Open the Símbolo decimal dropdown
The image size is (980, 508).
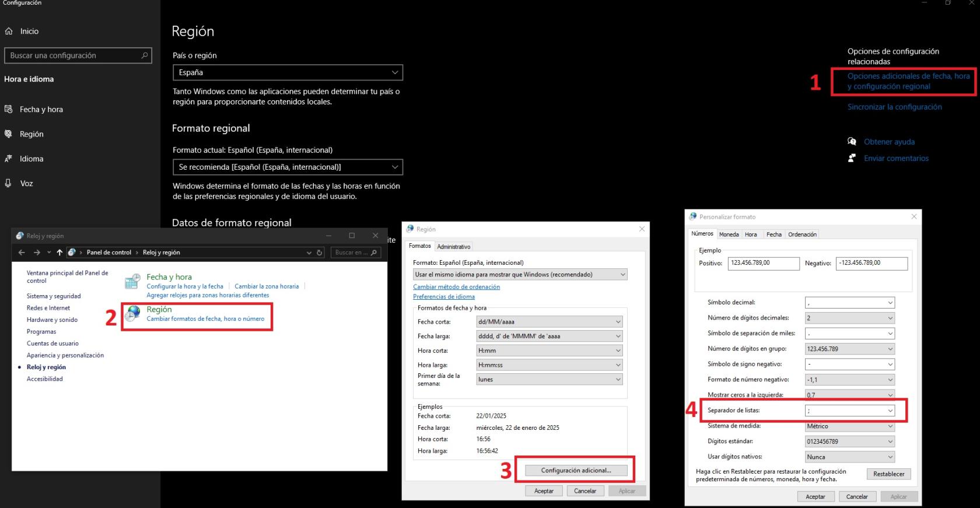coord(850,303)
